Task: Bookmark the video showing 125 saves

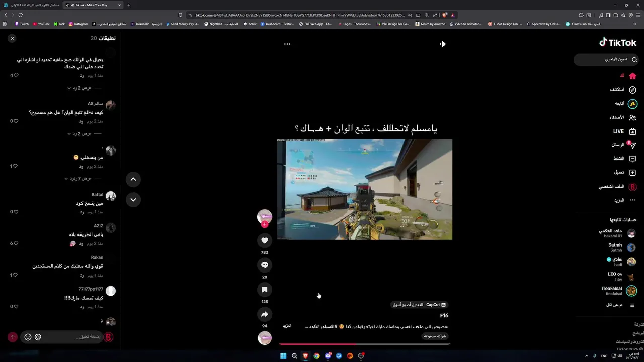Action: [265, 290]
